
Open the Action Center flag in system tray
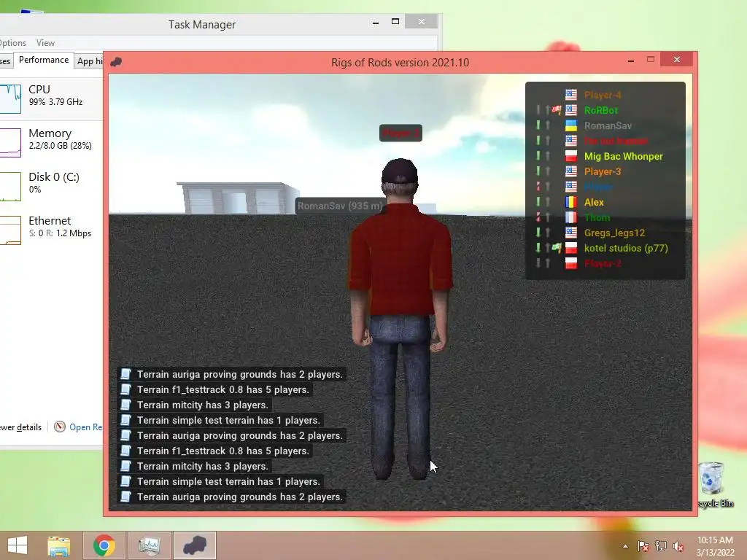(x=643, y=546)
